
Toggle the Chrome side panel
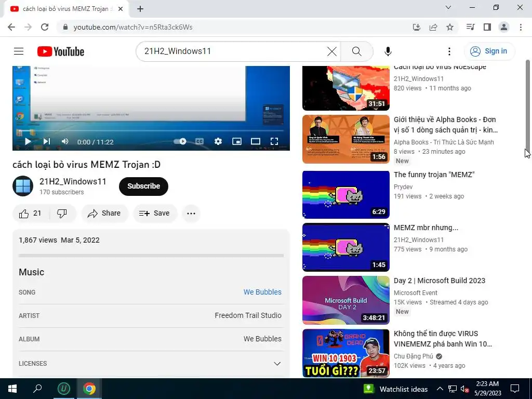[487, 27]
